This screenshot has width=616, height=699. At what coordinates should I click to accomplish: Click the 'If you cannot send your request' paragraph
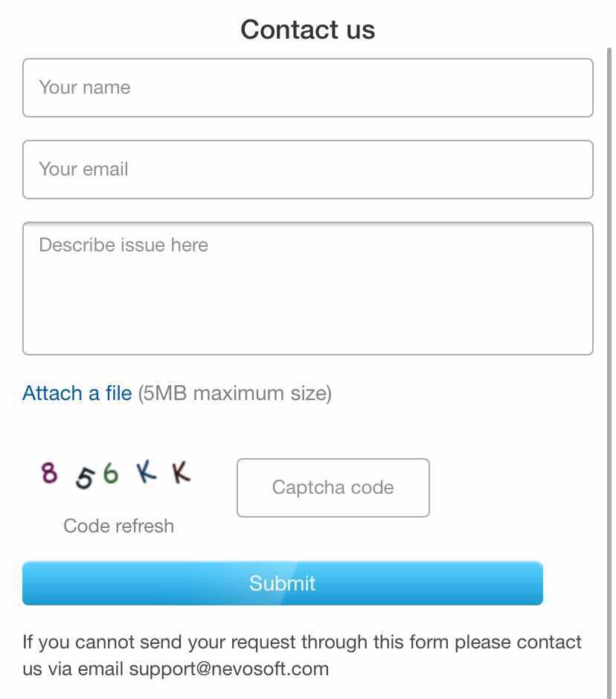coord(301,655)
